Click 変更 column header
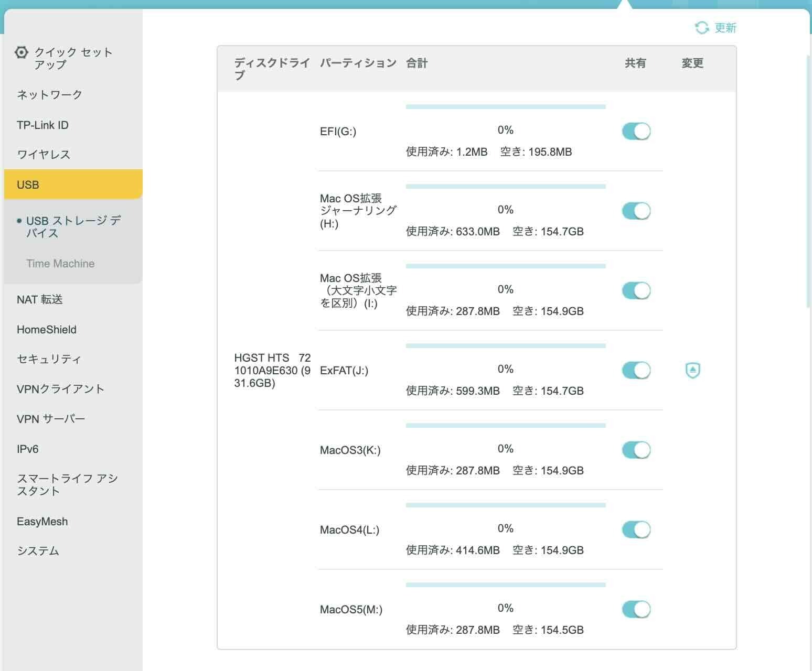Image resolution: width=812 pixels, height=671 pixels. 692,63
